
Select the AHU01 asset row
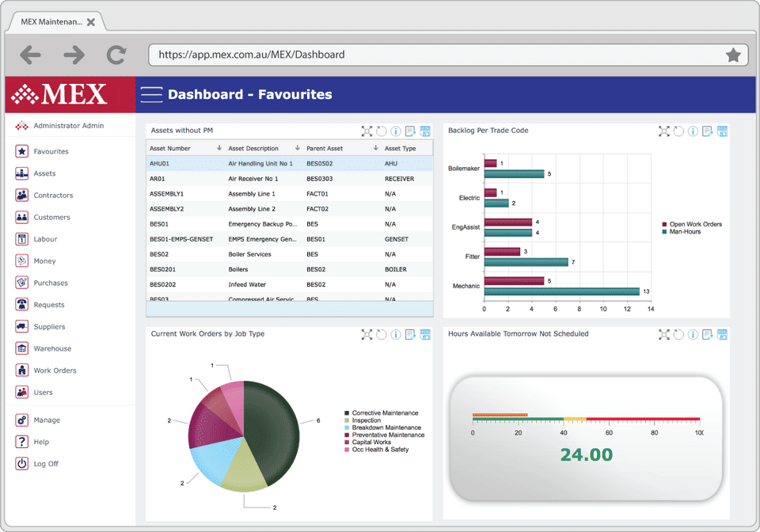point(290,163)
